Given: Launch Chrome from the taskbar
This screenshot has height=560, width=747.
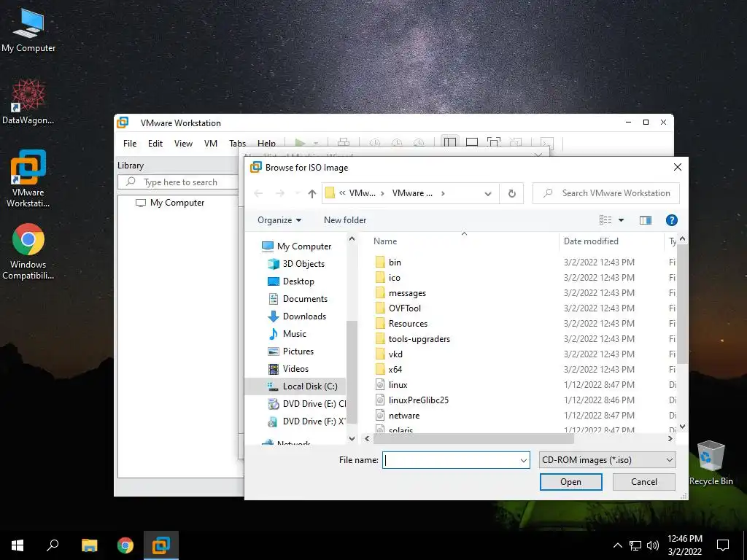Looking at the screenshot, I should (125, 545).
